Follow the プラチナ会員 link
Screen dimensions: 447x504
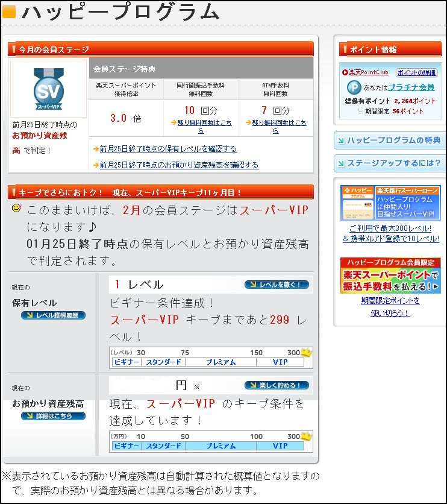point(411,87)
